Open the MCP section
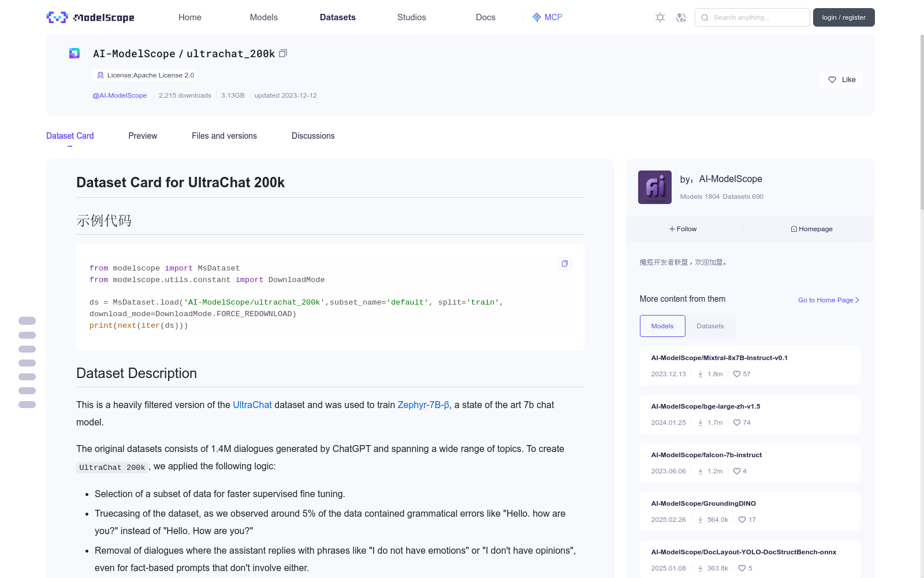Screen dimensions: 924x578 547,17
